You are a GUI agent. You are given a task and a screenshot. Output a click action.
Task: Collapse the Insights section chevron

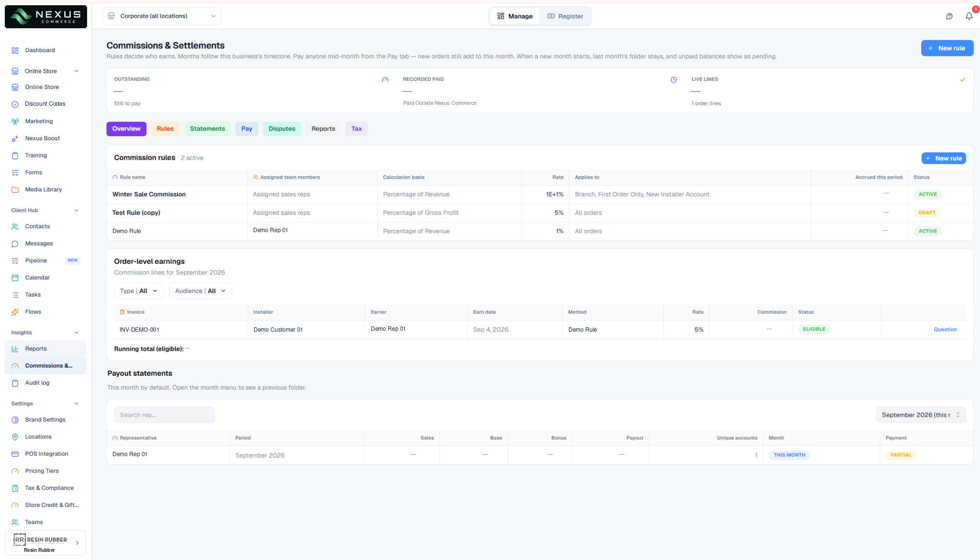pos(76,333)
